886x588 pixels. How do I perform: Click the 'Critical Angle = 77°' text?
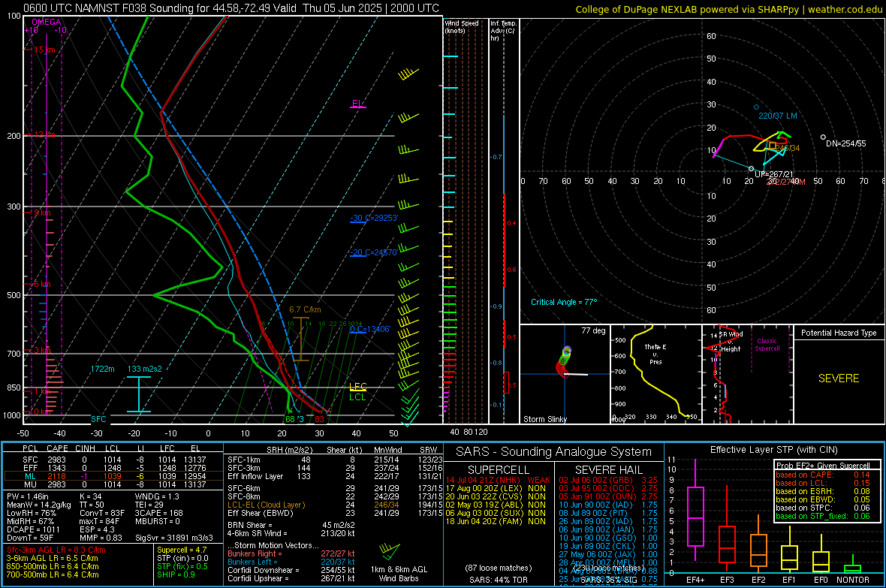564,302
